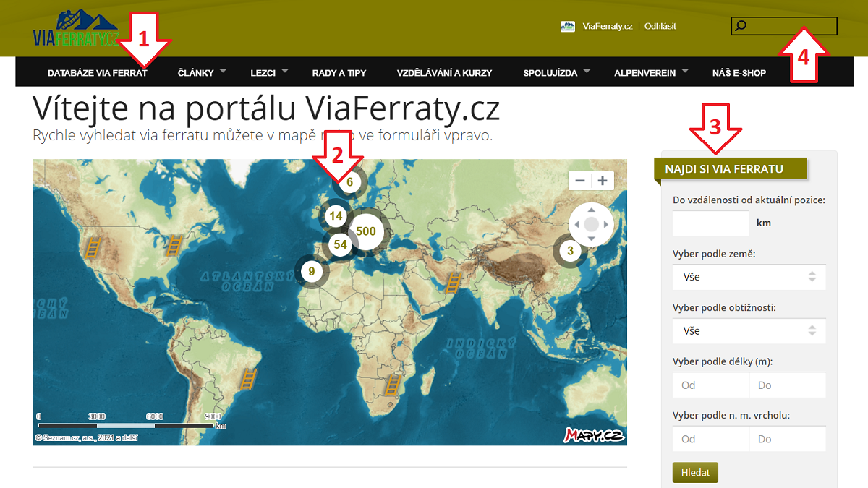Open VZDĚLÁVÁNÍ A KURZY page
Image resolution: width=868 pixels, height=488 pixels.
click(x=445, y=73)
